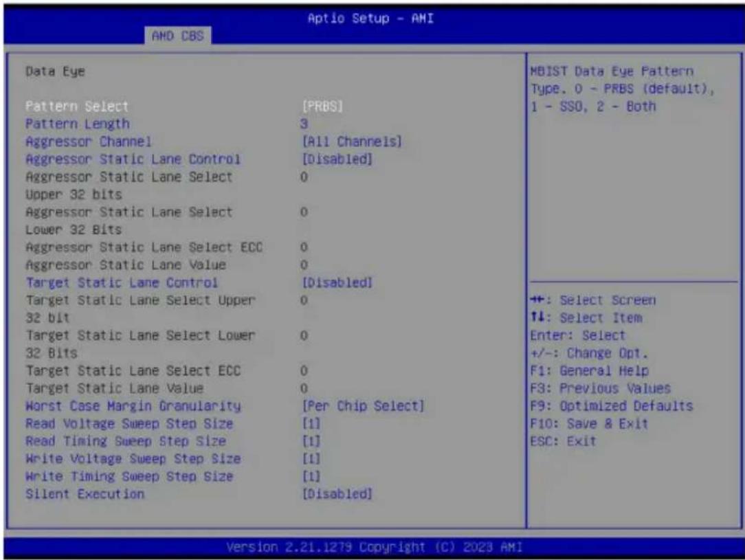The image size is (745, 560).
Task: Select the Pattern Select setting
Action: pos(76,107)
